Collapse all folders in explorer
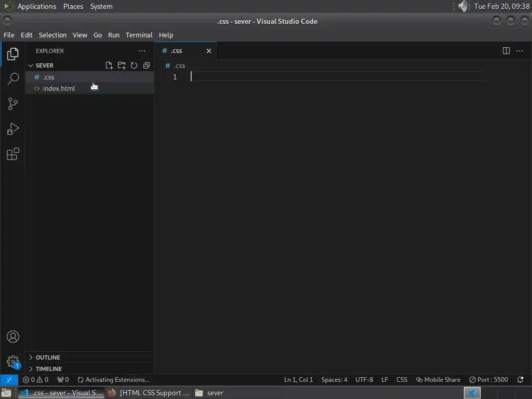This screenshot has width=532, height=399. (x=147, y=65)
